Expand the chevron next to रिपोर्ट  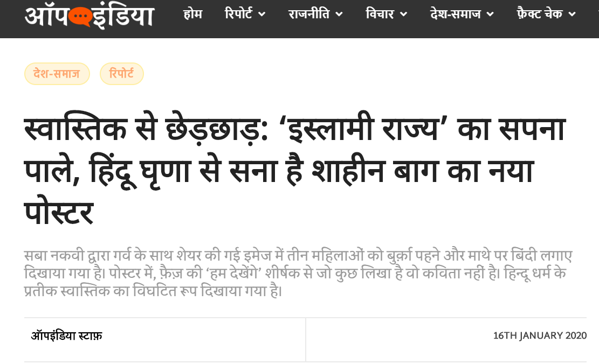[x=261, y=15]
